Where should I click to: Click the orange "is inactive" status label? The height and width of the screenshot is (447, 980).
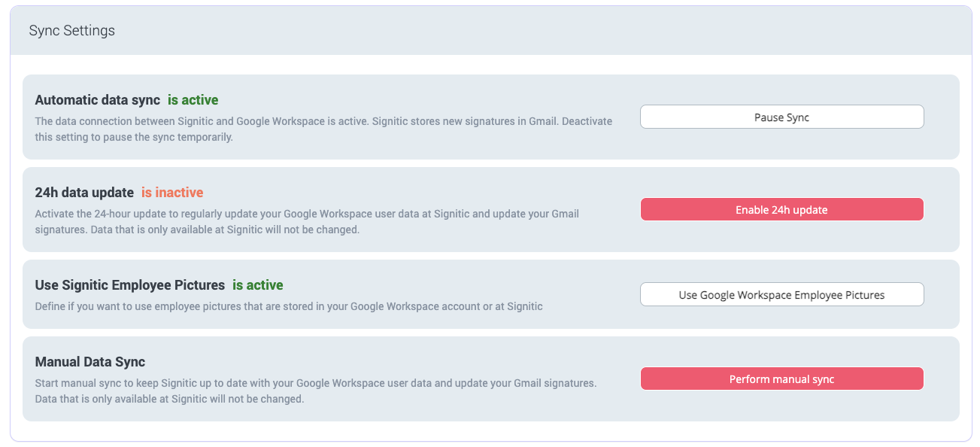click(172, 193)
